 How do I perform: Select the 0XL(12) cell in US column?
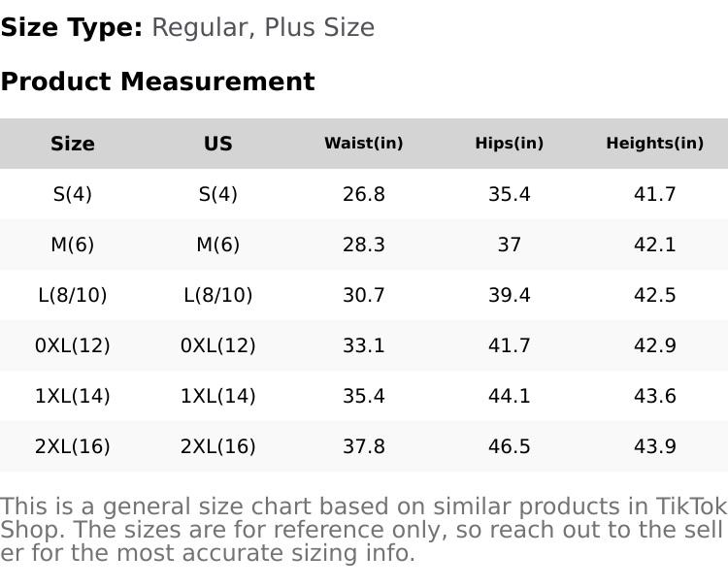pyautogui.click(x=218, y=345)
